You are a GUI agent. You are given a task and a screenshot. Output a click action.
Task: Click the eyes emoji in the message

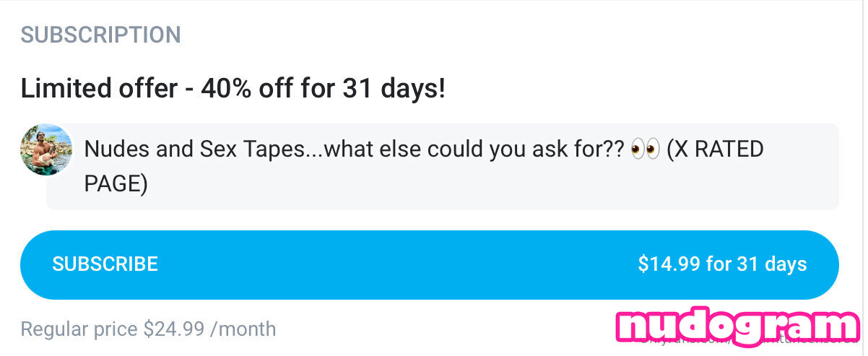[645, 150]
